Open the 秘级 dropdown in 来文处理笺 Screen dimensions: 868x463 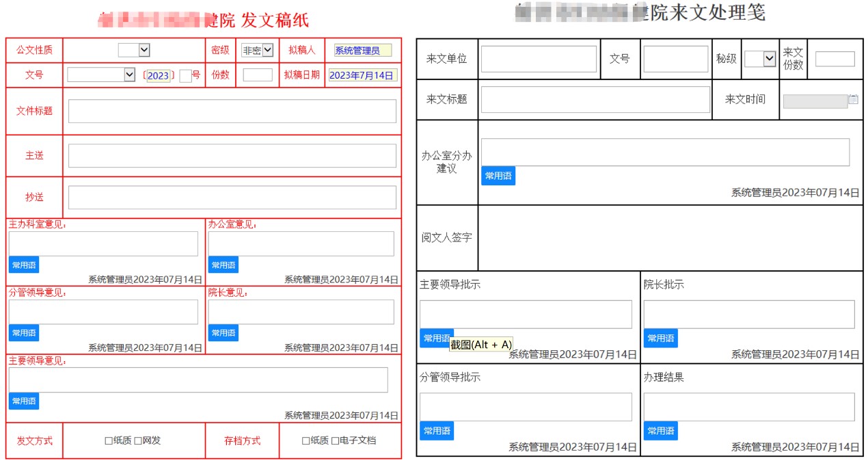tap(760, 59)
